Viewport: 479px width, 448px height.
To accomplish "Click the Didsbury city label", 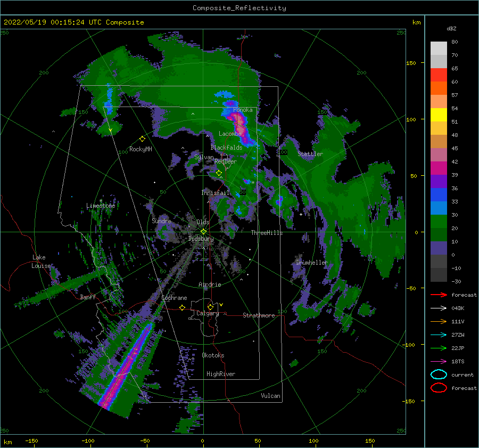I will tap(201, 239).
